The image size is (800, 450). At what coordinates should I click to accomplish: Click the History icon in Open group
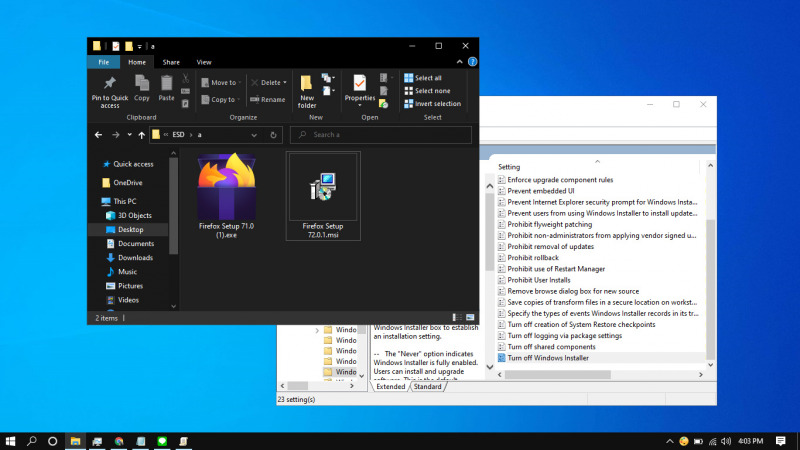[x=384, y=104]
